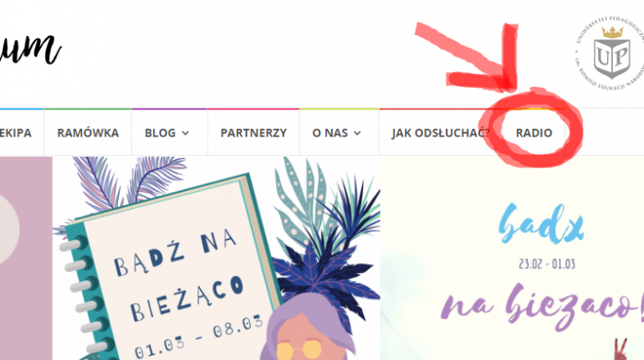
Task: Open the notebook BĄDŹ NA BIEŻĄCO banner
Action: [x=217, y=258]
